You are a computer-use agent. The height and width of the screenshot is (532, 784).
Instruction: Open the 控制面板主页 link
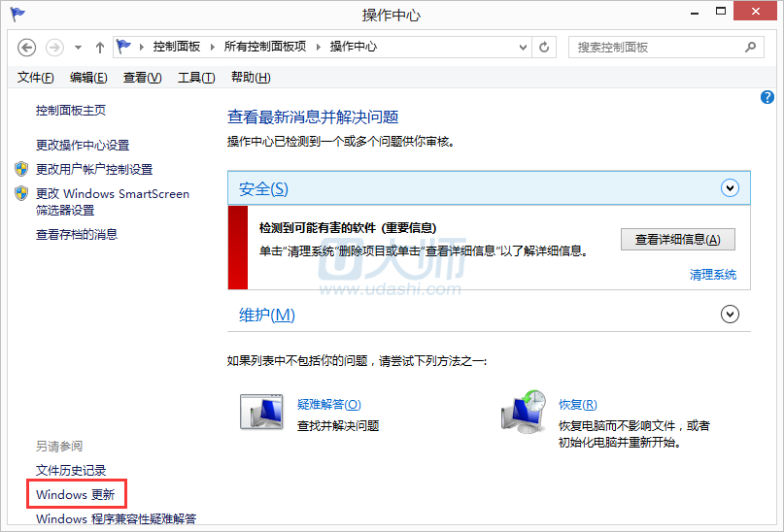click(71, 111)
